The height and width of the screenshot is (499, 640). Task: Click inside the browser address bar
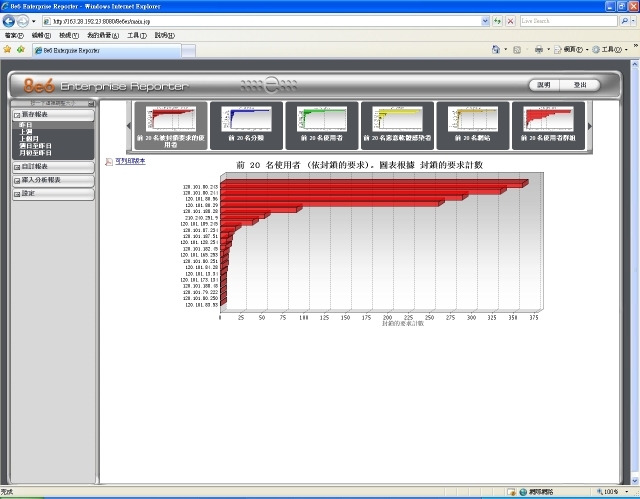(x=261, y=21)
